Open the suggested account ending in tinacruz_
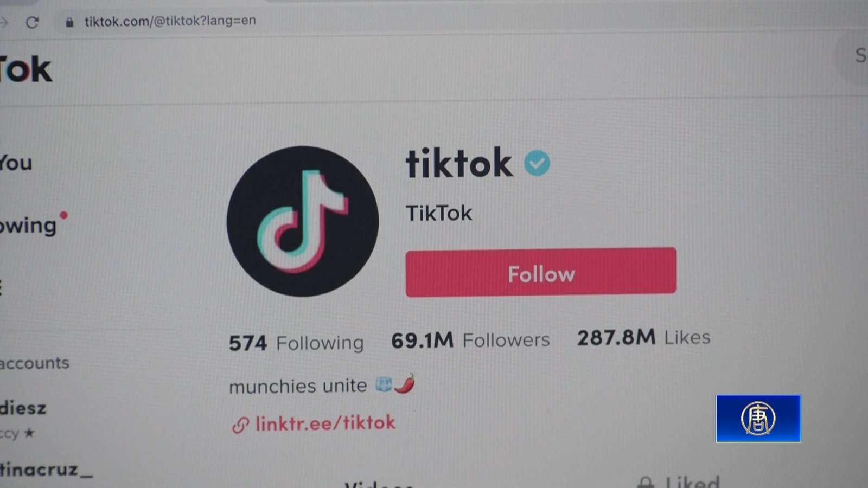 [46, 469]
